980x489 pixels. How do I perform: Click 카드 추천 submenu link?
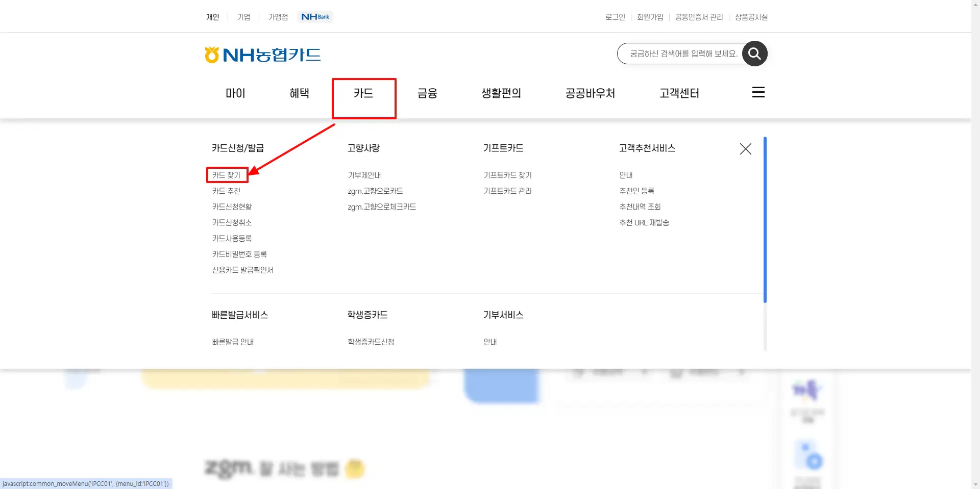click(x=226, y=191)
